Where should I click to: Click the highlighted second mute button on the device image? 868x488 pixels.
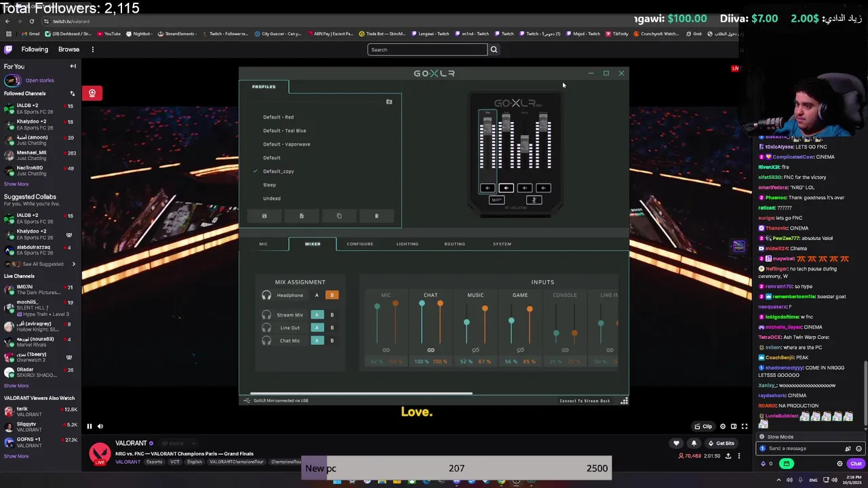coord(506,188)
